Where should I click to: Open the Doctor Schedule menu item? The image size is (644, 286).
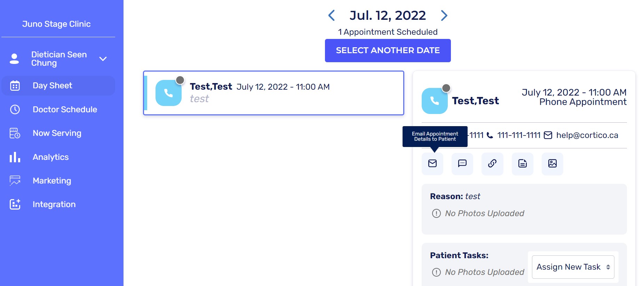pos(65,109)
